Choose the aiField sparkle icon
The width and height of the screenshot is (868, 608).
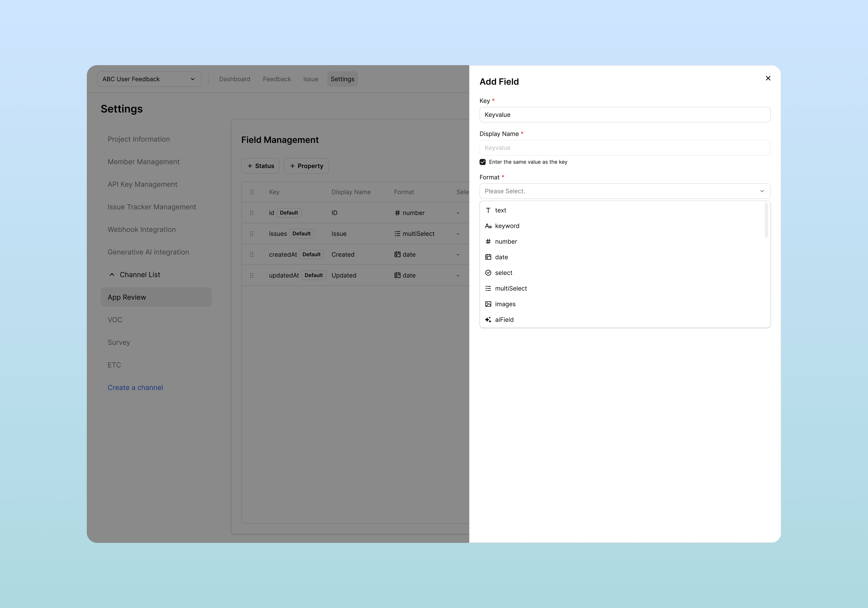point(488,320)
